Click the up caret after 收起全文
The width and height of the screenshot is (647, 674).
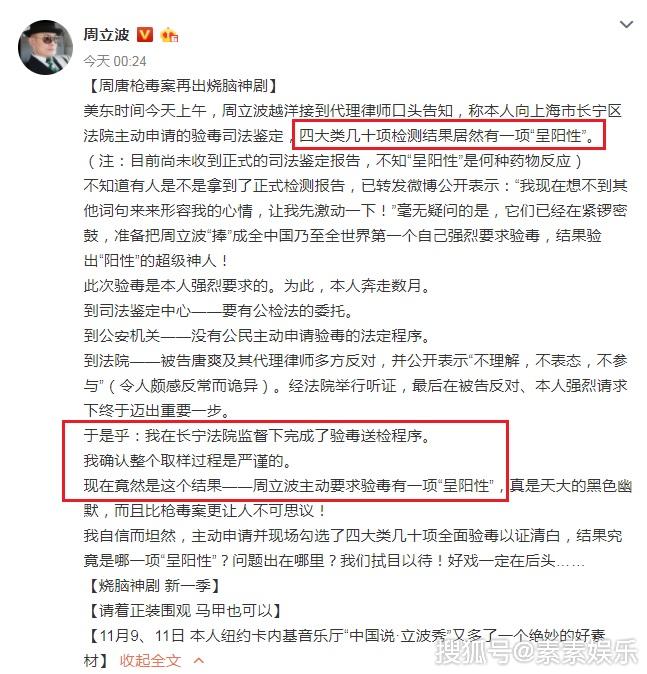point(199,660)
